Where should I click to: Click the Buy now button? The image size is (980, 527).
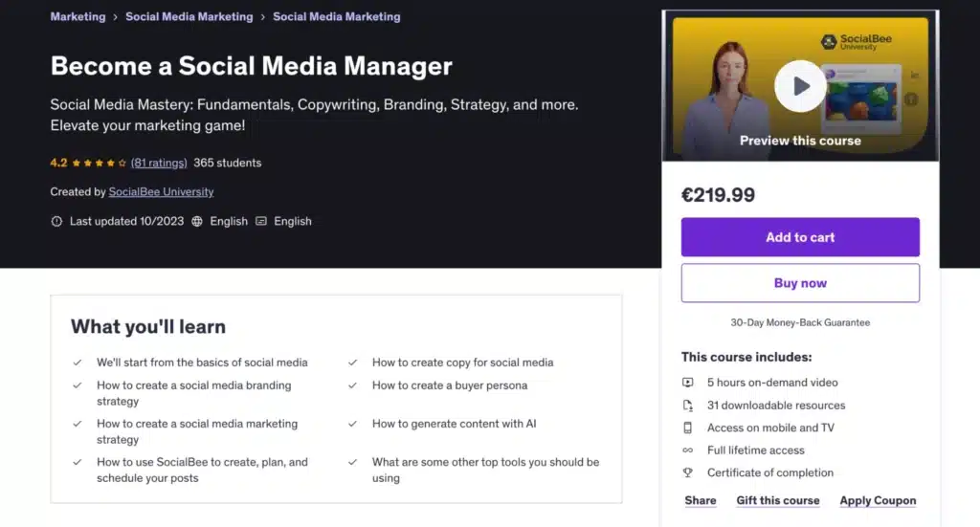(x=800, y=283)
